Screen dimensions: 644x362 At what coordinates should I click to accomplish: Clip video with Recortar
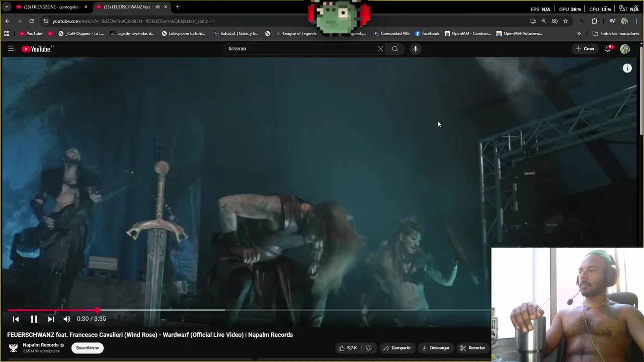coord(472,348)
